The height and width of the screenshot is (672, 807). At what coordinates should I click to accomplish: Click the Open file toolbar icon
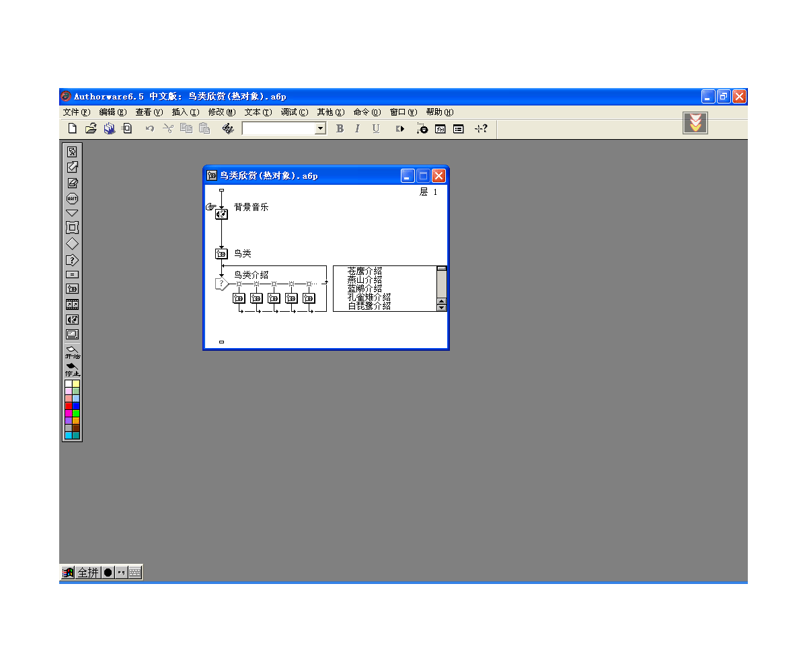click(x=91, y=128)
